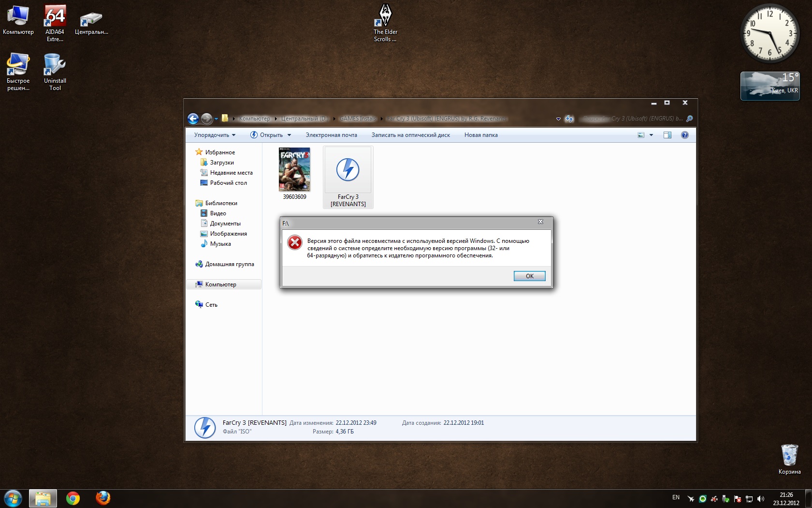Click GAMES Instals in the address path
The image size is (812, 508).
(x=358, y=119)
